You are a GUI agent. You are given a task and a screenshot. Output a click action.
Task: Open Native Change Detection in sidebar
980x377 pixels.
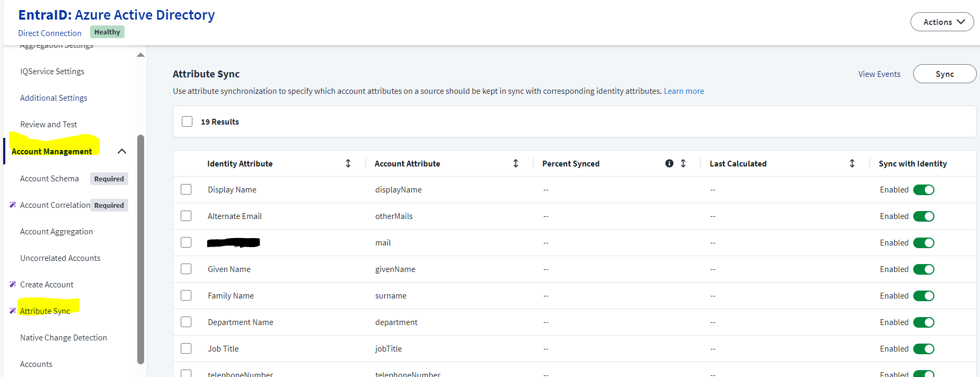coord(64,337)
